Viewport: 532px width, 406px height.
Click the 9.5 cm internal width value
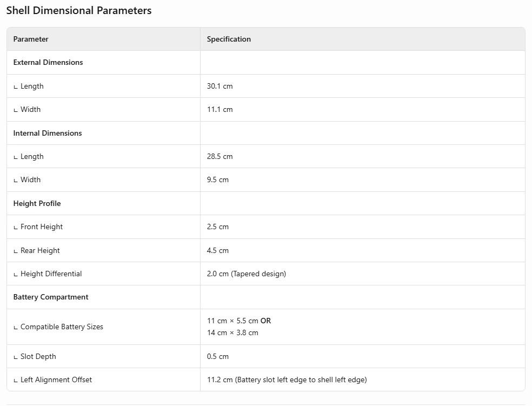(x=217, y=179)
